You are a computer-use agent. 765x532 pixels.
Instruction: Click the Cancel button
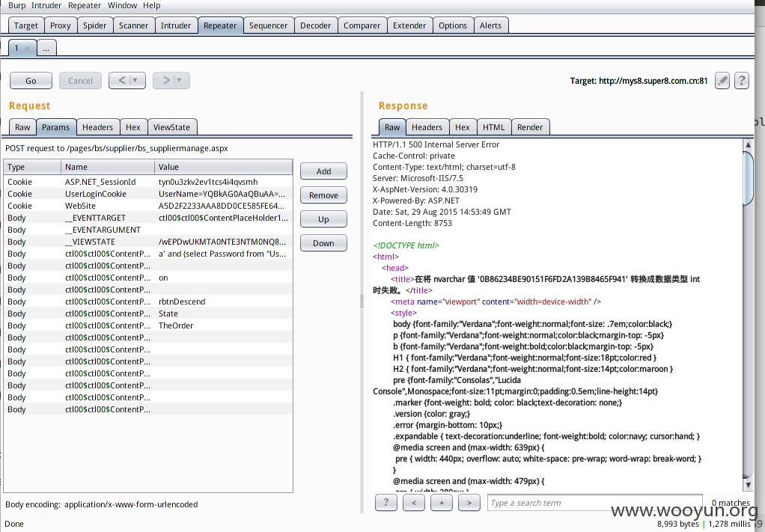(x=80, y=81)
